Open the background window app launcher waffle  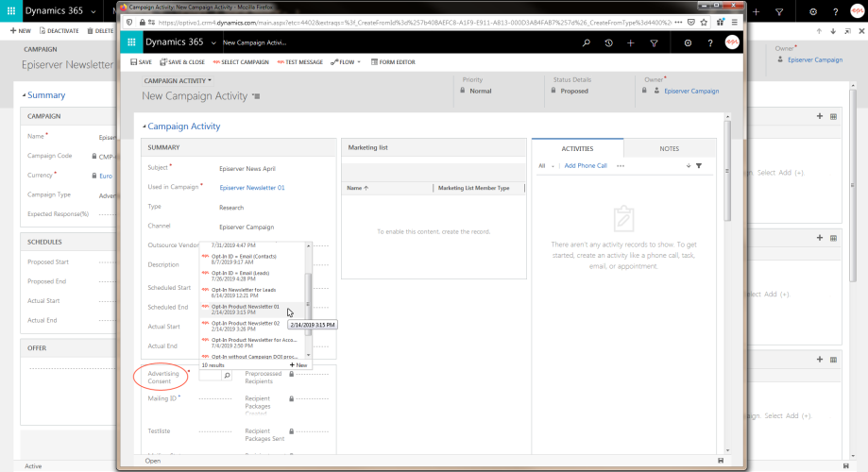[10, 11]
